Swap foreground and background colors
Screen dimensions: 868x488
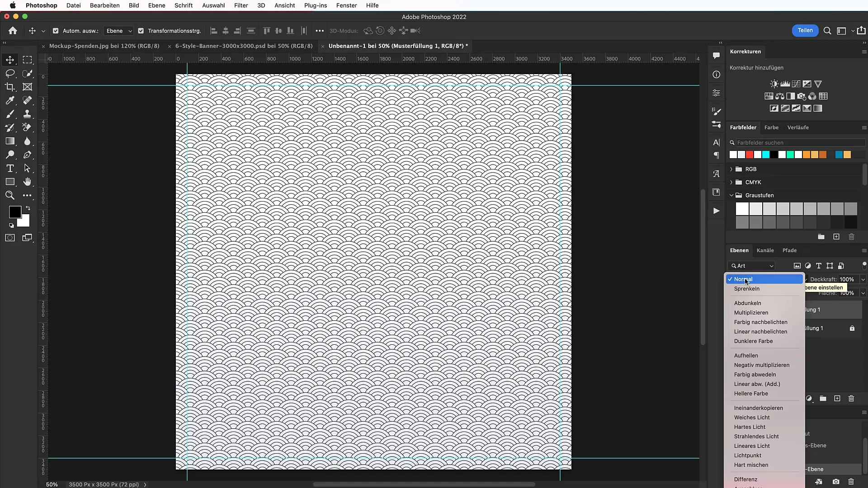28,208
